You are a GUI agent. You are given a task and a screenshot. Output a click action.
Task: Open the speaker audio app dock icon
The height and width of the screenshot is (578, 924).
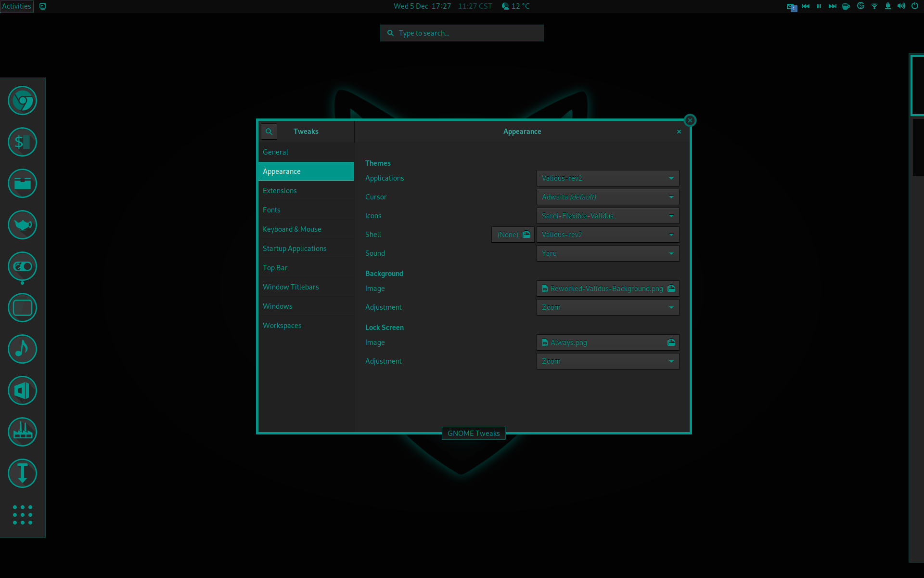[x=23, y=391]
